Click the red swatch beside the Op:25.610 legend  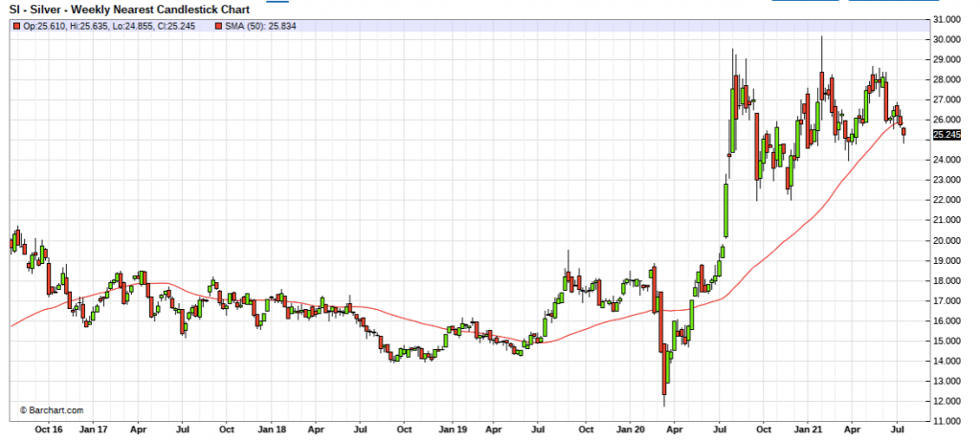[x=17, y=27]
